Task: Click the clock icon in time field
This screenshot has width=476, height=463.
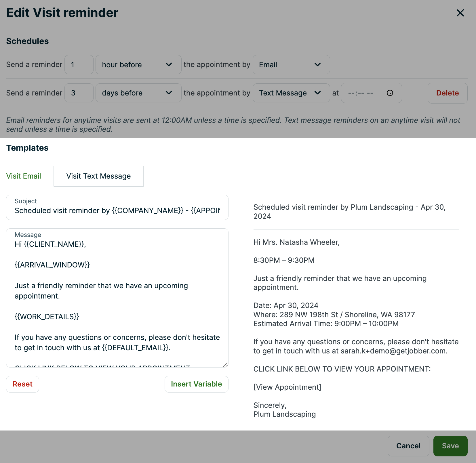Action: [390, 93]
